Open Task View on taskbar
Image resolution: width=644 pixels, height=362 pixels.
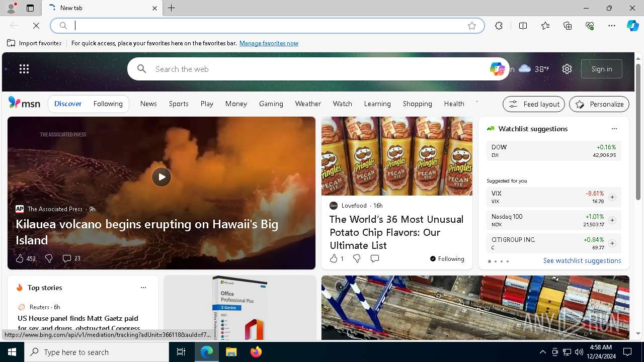[181, 352]
